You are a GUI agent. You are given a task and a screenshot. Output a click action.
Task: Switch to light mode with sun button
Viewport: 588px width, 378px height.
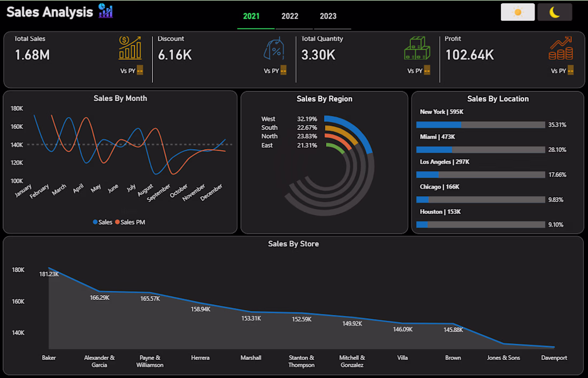517,12
